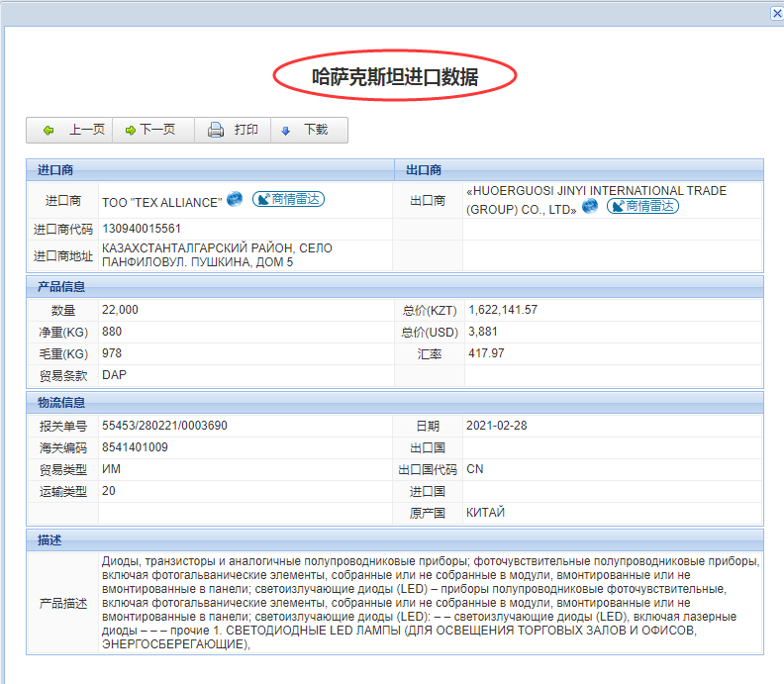
Task: Click the 产品描述 field label
Action: pyautogui.click(x=63, y=604)
